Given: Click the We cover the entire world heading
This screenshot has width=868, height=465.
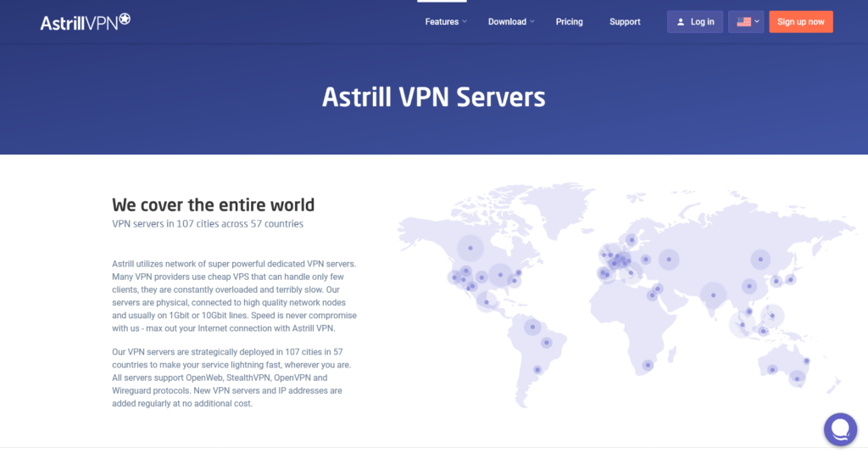Looking at the screenshot, I should [213, 204].
